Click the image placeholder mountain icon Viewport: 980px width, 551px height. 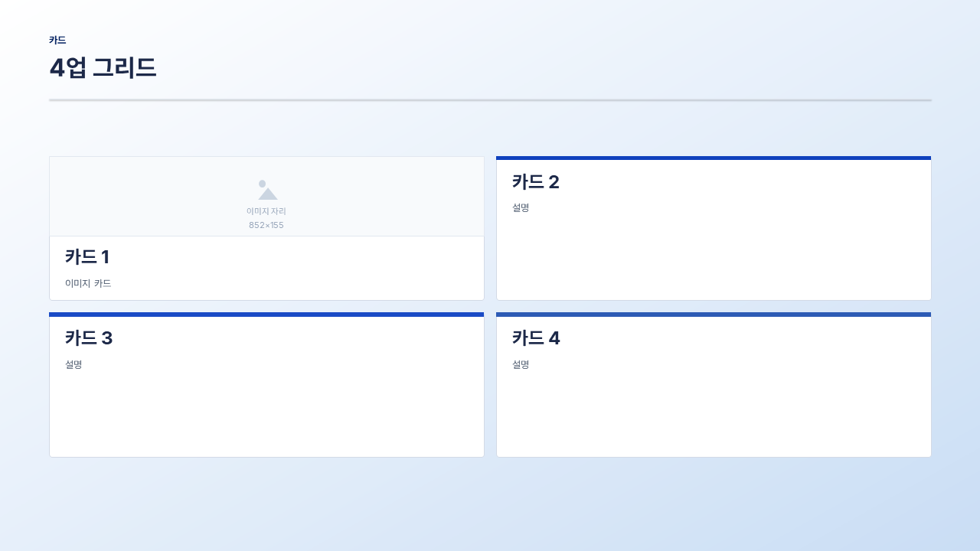267,190
